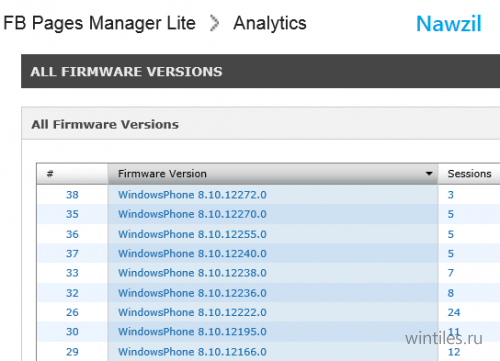This screenshot has width=500, height=361.
Task: Click row number 33
Action: (72, 273)
